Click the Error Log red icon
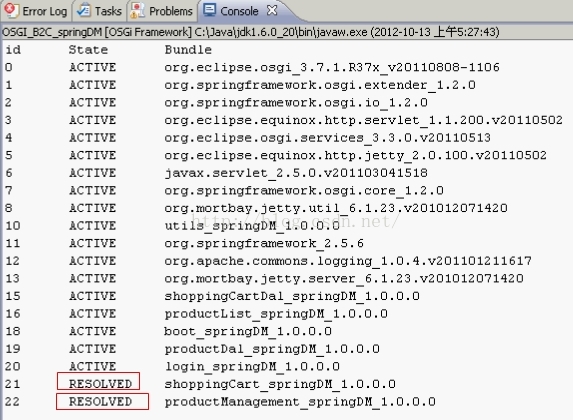 11,11
